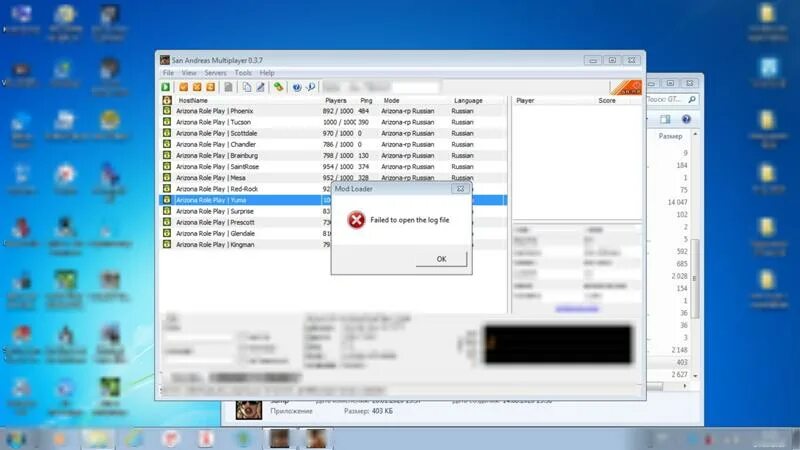This screenshot has width=800, height=450.
Task: Click the About icon beside the Help icon
Action: [310, 87]
